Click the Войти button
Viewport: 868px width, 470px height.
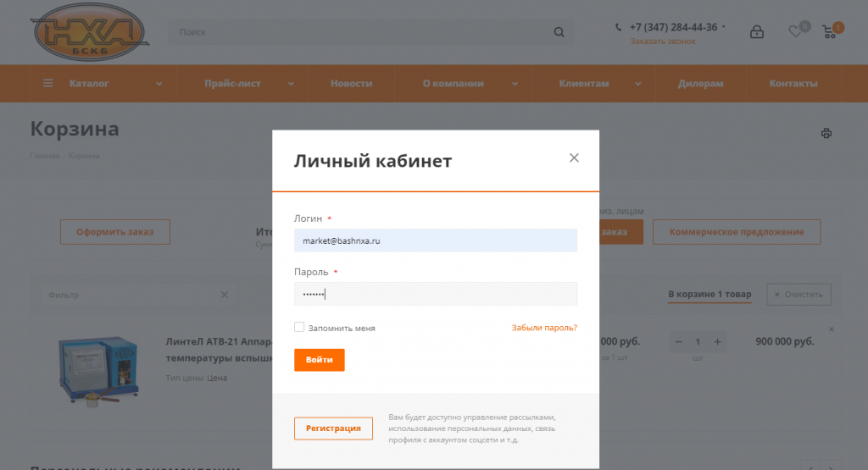pyautogui.click(x=320, y=360)
